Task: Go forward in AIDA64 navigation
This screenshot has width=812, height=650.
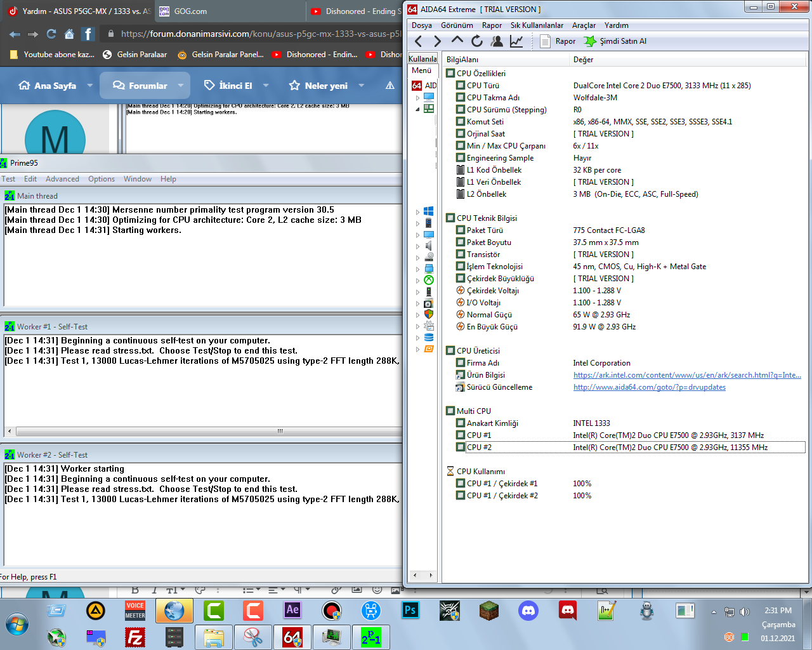Action: click(x=437, y=41)
